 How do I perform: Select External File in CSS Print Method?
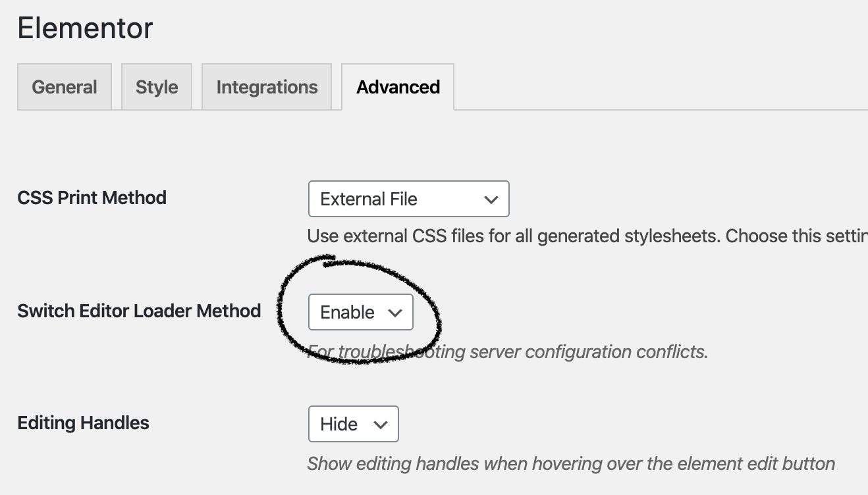click(408, 199)
